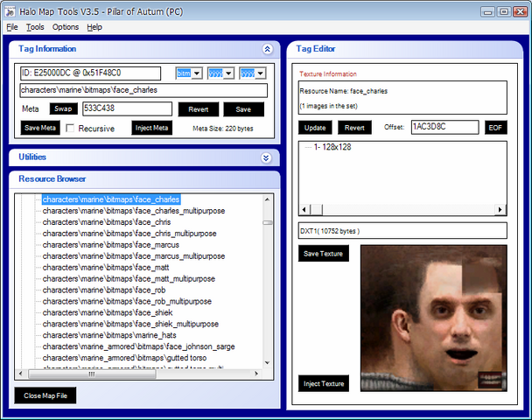Open the second tag class dropdown
This screenshot has height=420, width=532.
pos(229,73)
